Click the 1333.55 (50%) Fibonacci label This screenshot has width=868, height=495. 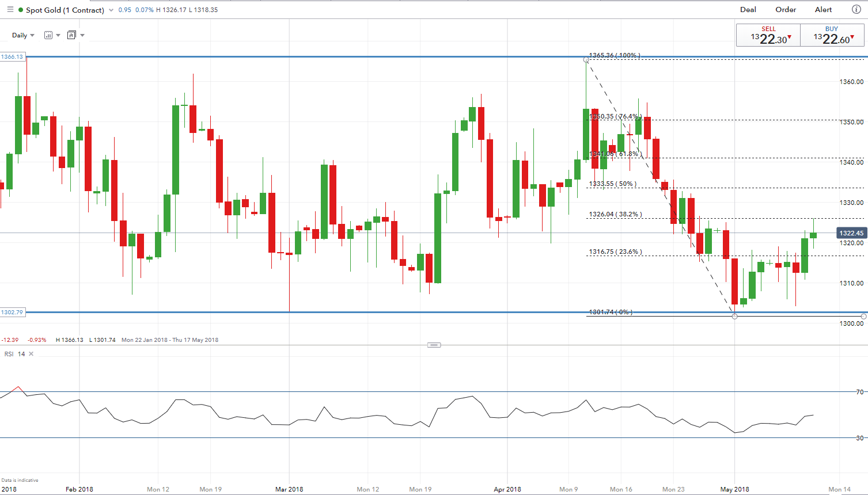tap(612, 184)
